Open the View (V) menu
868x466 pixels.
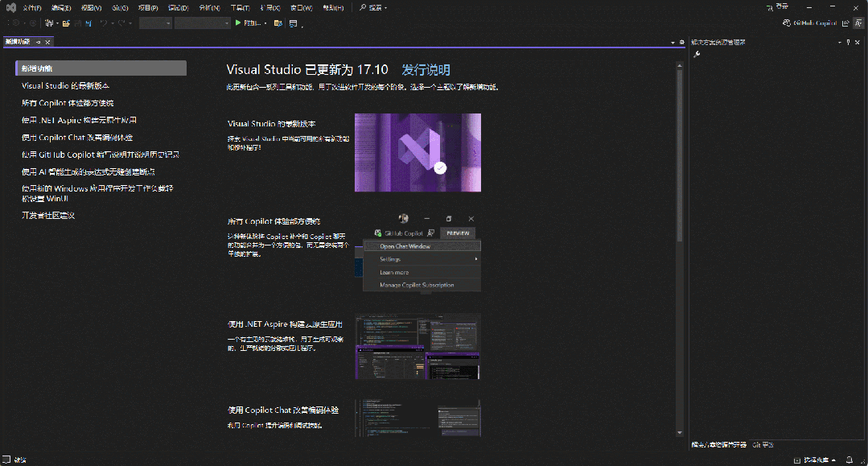point(92,8)
